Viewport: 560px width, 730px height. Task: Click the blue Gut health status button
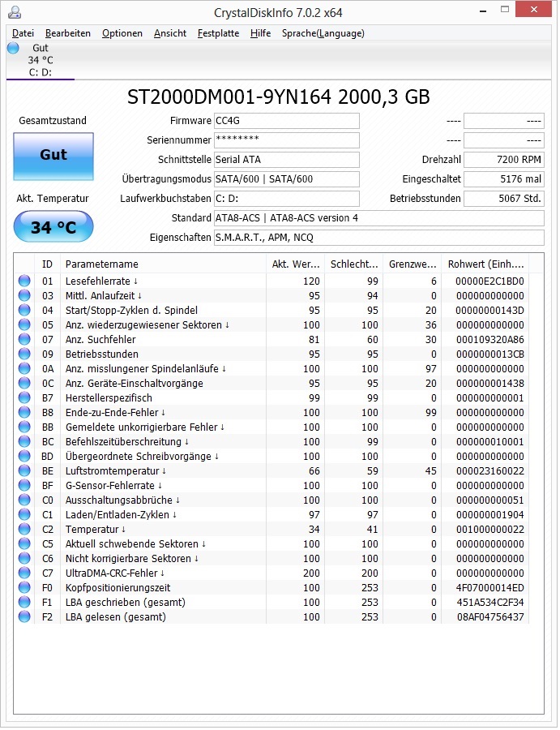click(x=53, y=157)
